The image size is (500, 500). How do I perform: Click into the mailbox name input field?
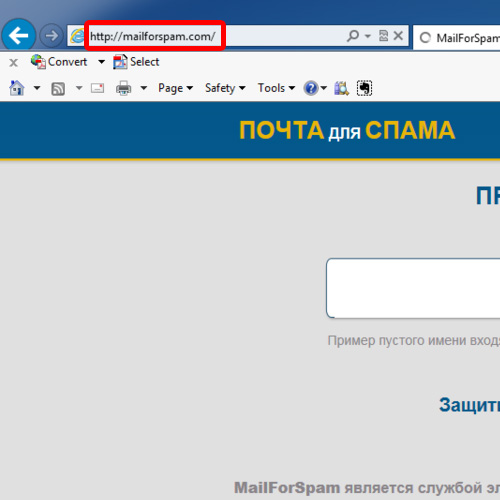pos(413,288)
